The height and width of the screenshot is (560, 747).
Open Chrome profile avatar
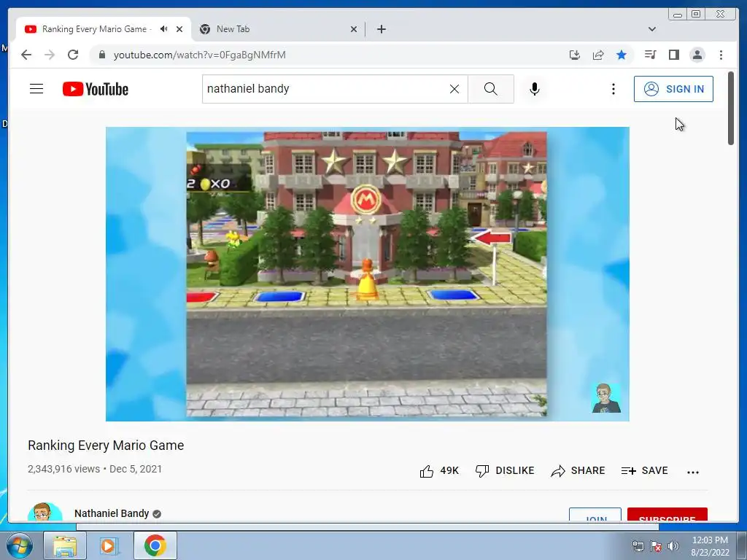[x=697, y=55]
